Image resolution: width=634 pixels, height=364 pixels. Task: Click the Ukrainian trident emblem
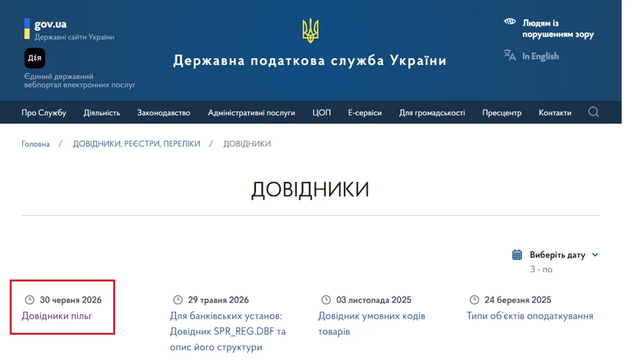(x=310, y=31)
